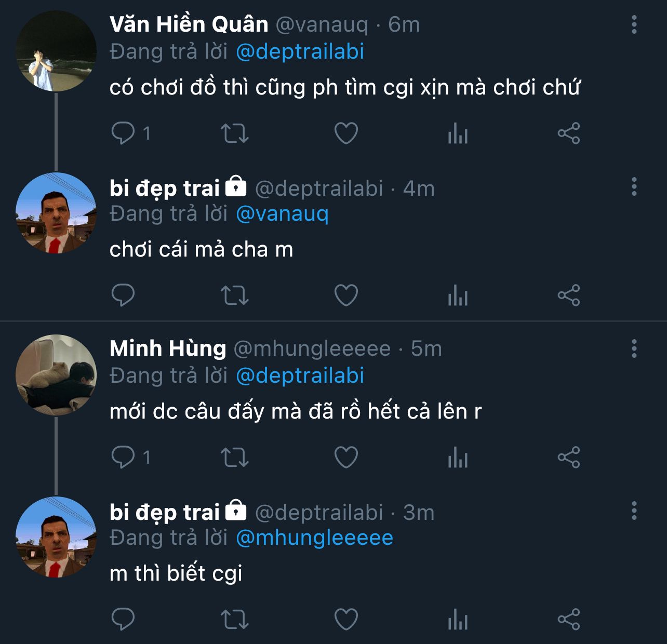667x644 pixels.
Task: Share the "m thì biết cgi" tweet
Action: (x=569, y=619)
